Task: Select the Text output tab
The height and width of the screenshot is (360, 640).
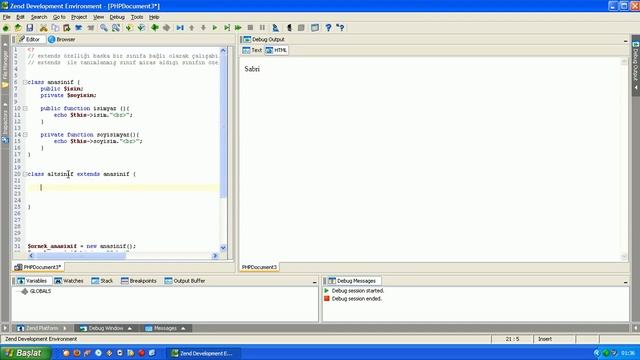Action: coord(252,50)
